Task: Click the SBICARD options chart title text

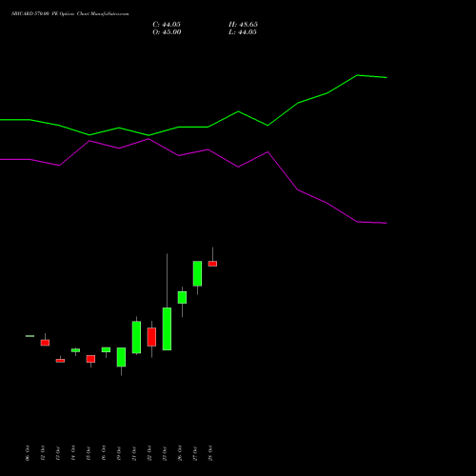Action: click(x=70, y=14)
